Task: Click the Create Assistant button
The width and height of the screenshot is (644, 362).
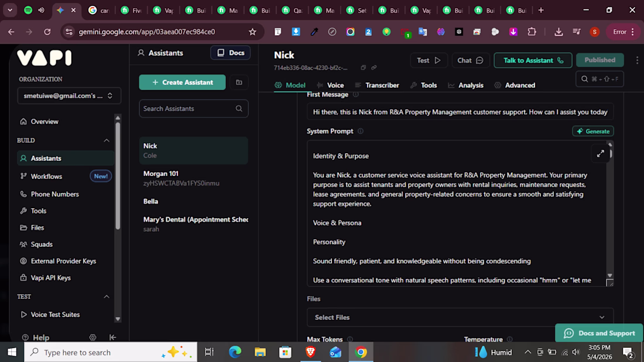Action: pyautogui.click(x=182, y=82)
